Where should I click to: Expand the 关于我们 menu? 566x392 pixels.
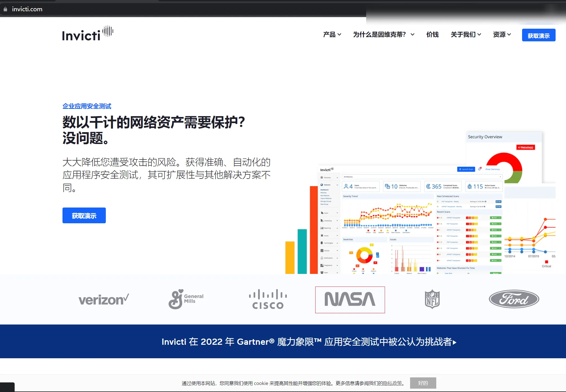tap(466, 35)
